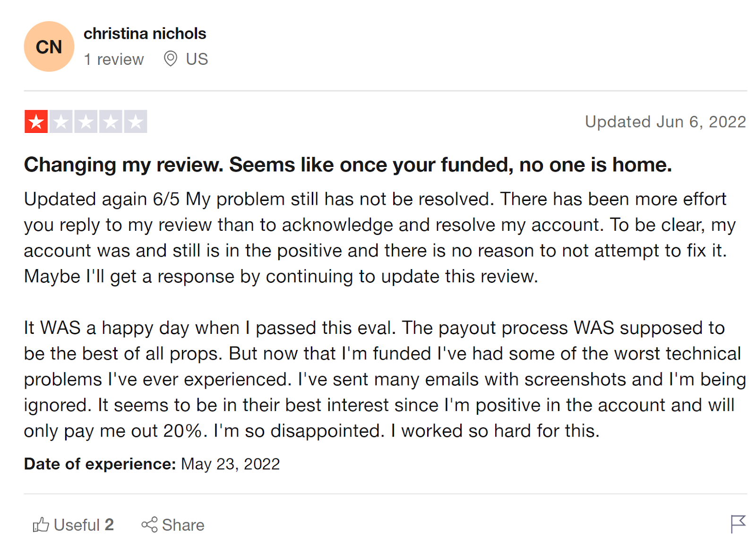Click the 'It WAS a happy day' paragraph
The height and width of the screenshot is (550, 756).
(378, 379)
